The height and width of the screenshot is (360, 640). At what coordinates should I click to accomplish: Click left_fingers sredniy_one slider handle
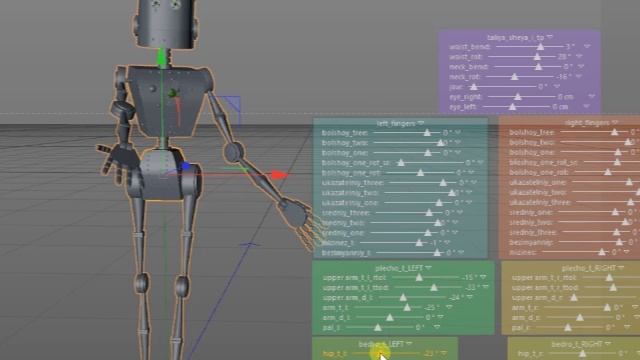428,233
